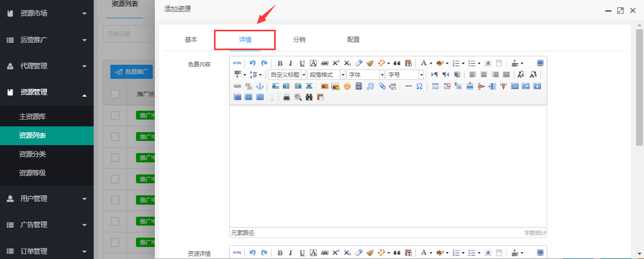
Task: Insert single image in 免费内容 editor
Action: click(325, 86)
